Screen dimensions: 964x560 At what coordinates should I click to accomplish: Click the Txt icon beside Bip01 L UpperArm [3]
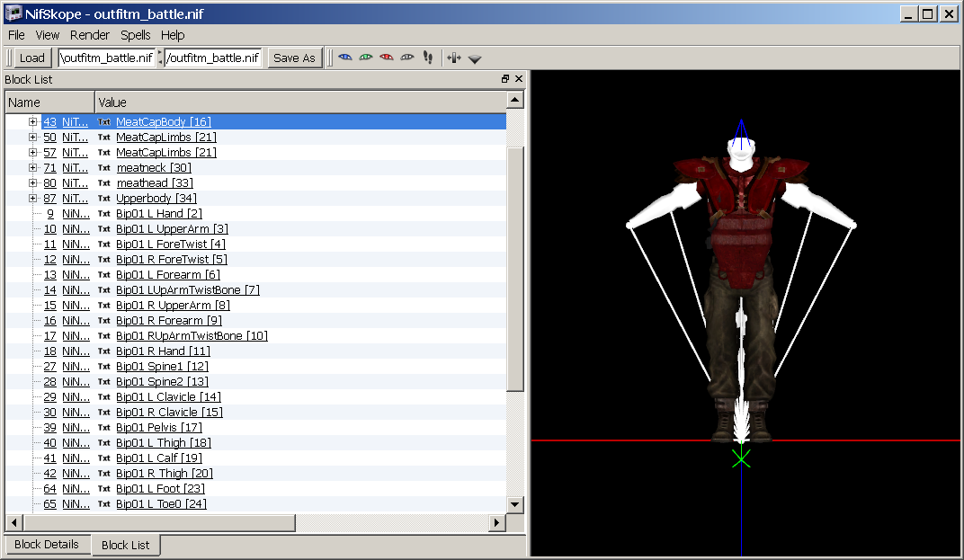104,229
